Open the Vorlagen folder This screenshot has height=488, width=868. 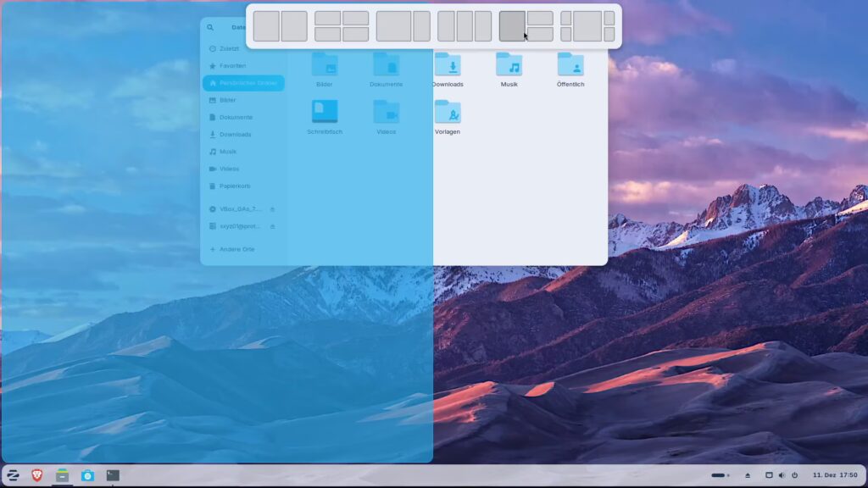448,113
